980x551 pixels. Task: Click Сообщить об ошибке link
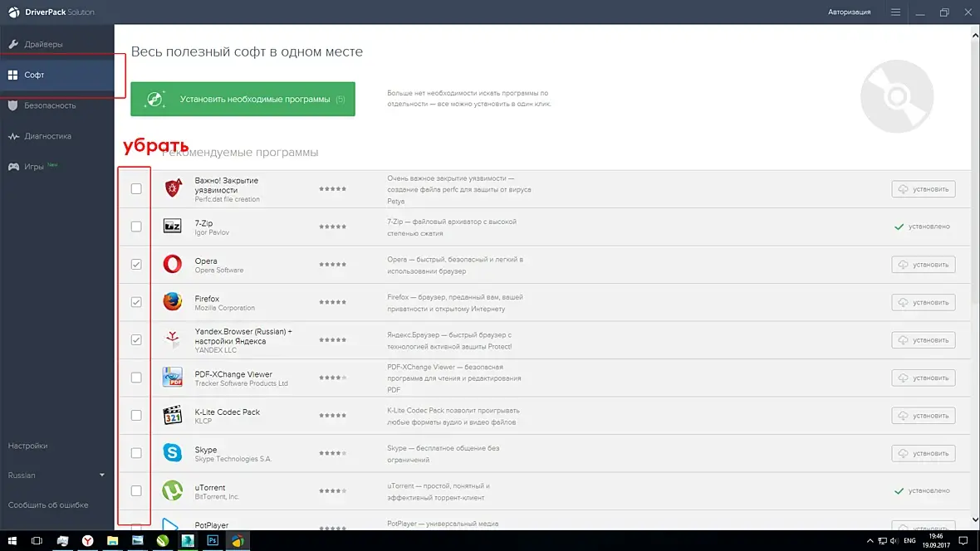click(x=48, y=505)
